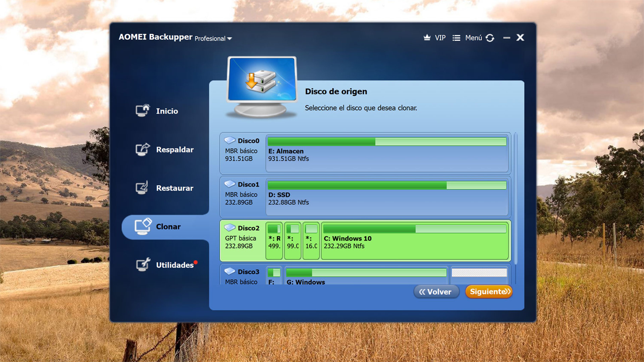Click the Disco de origen heading
This screenshot has width=644, height=362.
coord(336,91)
